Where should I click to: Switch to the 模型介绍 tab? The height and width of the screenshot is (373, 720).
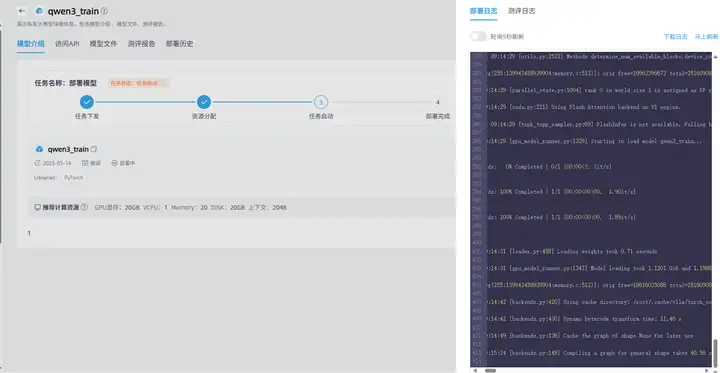click(31, 44)
